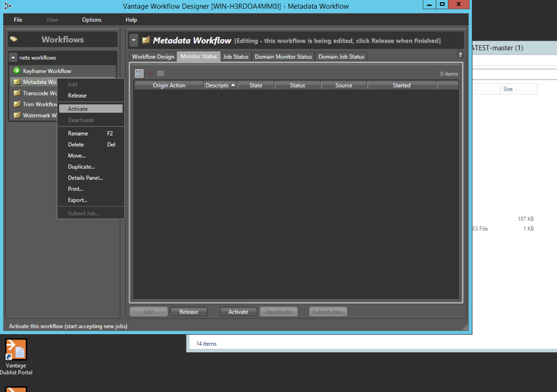
Task: Open the dropdown arrow beside Metadata Workflow title
Action: tap(134, 40)
